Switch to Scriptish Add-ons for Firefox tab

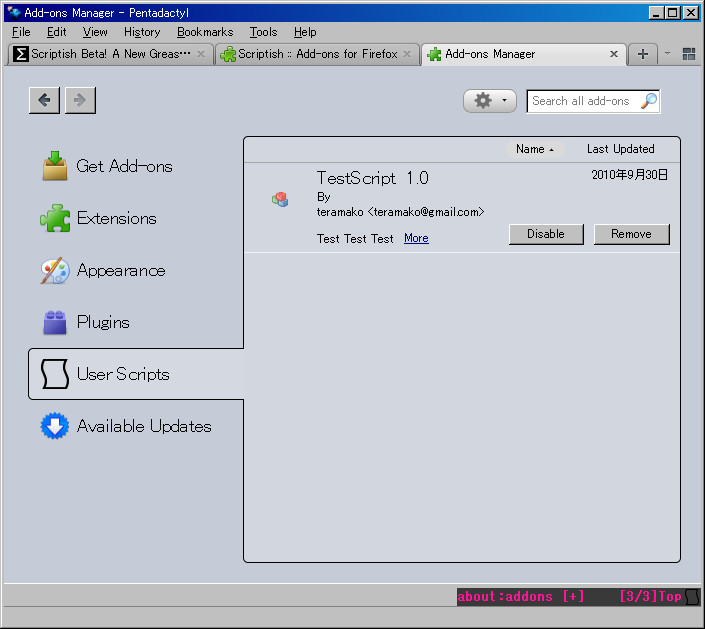point(317,54)
